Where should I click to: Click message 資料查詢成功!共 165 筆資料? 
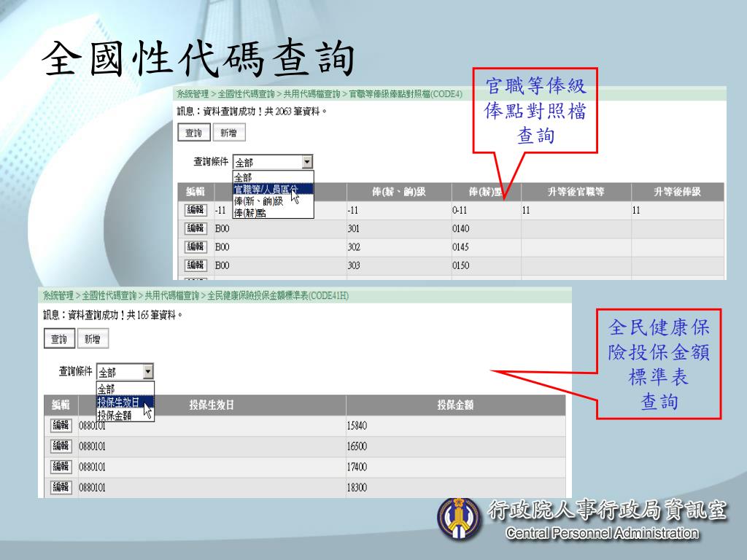tap(125, 315)
